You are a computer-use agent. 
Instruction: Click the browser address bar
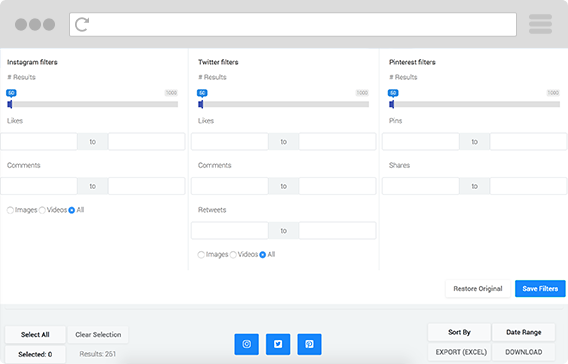point(293,25)
